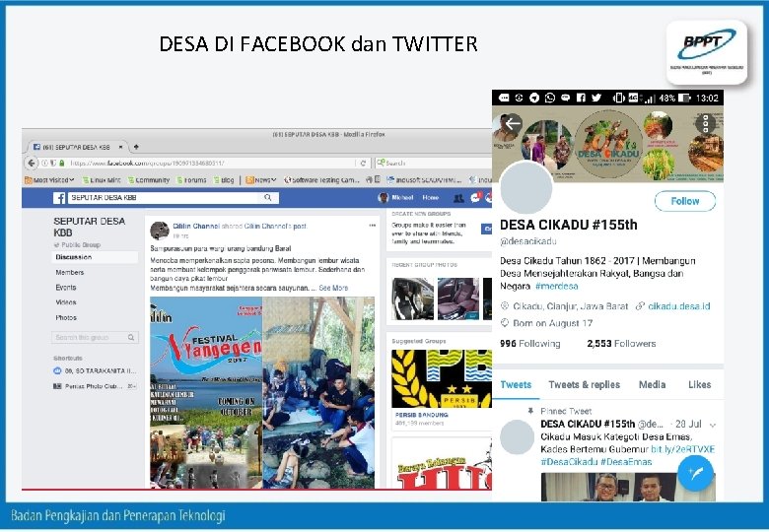Viewport: 769px width, 532px height.
Task: Click See More on the post
Action: click(333, 288)
